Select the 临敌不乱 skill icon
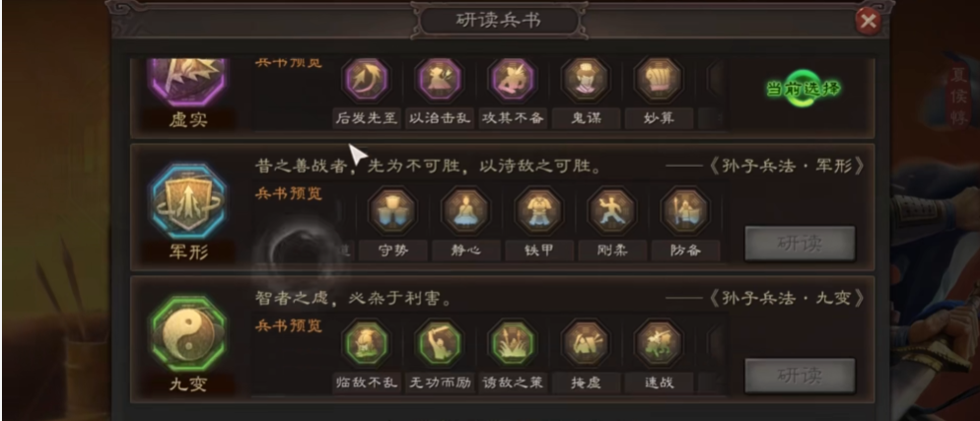Image resolution: width=980 pixels, height=421 pixels. [366, 343]
